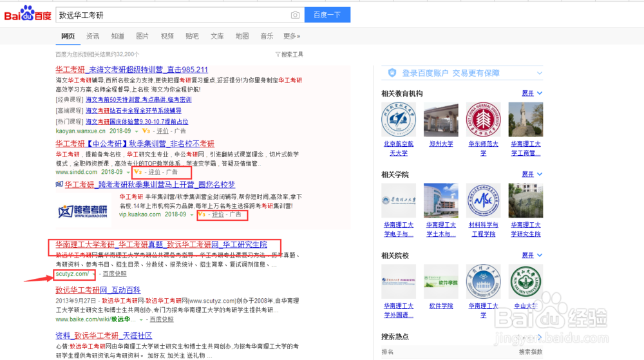
Task: Switch to the 图片 tab
Action: (x=142, y=36)
